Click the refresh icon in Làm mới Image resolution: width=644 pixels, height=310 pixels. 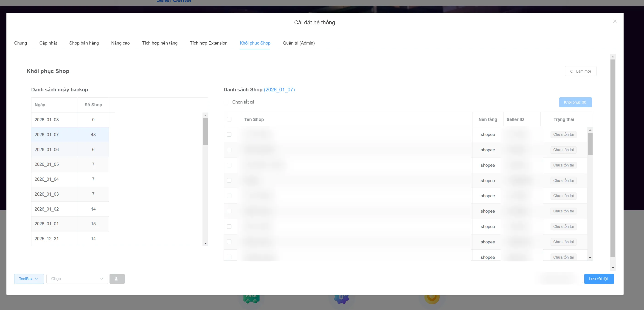(x=571, y=71)
